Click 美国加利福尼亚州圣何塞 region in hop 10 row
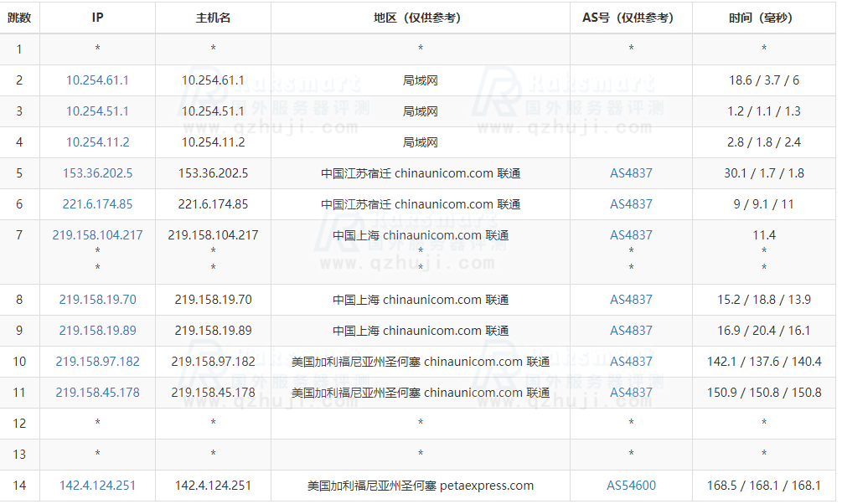This screenshot has width=842, height=504. (421, 362)
